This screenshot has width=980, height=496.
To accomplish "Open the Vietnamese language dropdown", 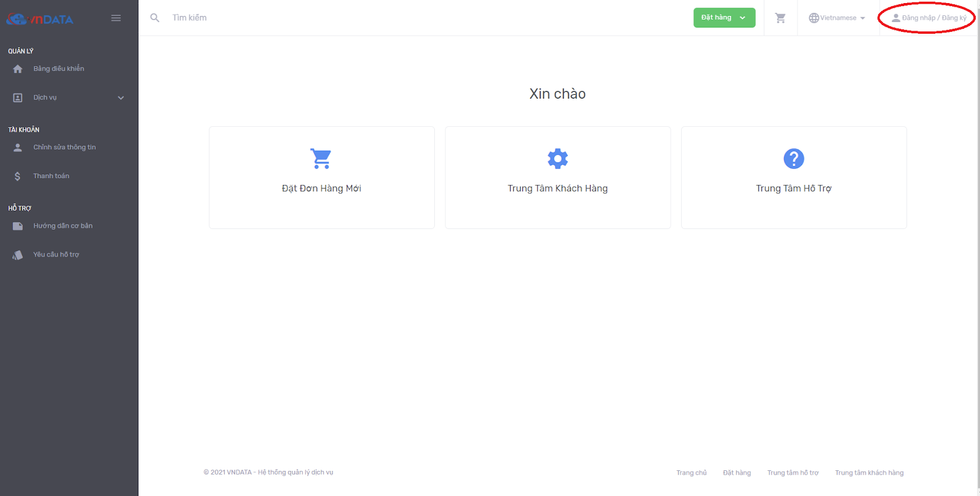I will [x=837, y=18].
